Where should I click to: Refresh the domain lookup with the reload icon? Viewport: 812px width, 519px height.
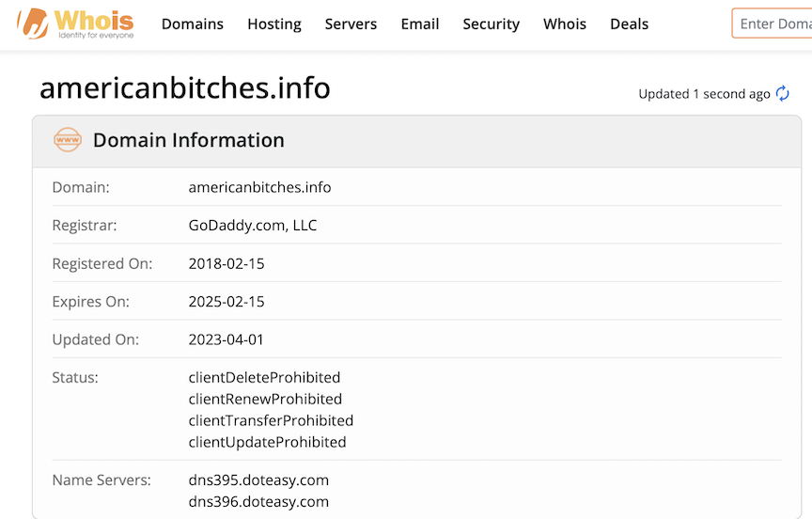(x=782, y=94)
